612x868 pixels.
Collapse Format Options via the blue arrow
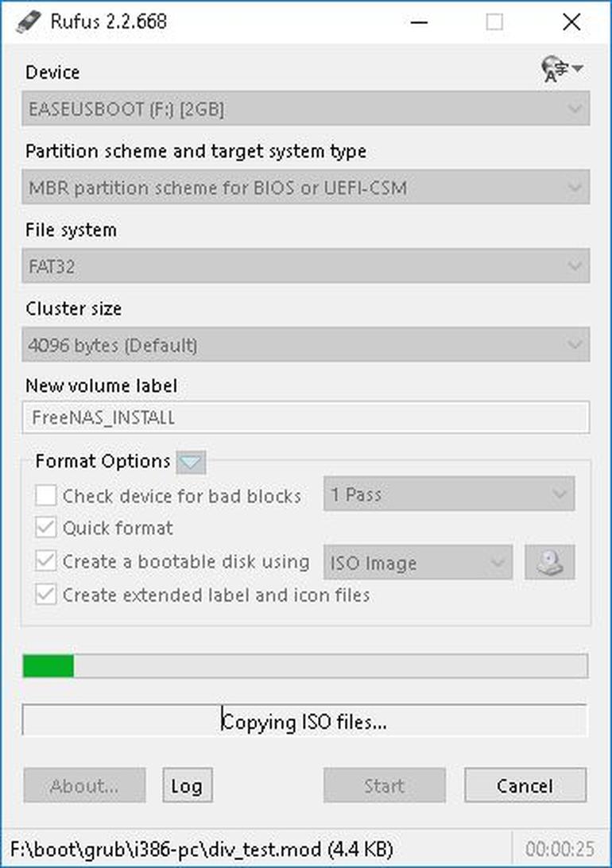(x=190, y=462)
